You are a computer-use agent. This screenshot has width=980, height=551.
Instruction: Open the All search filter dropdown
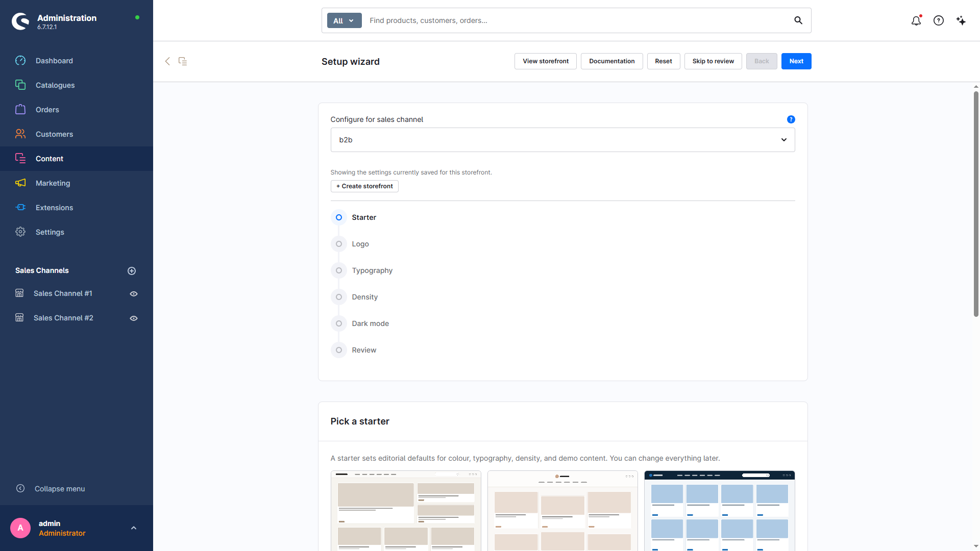point(344,20)
